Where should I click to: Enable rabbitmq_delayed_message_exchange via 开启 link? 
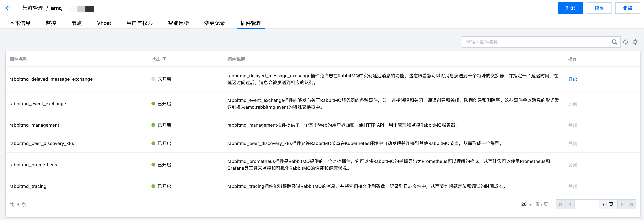572,79
